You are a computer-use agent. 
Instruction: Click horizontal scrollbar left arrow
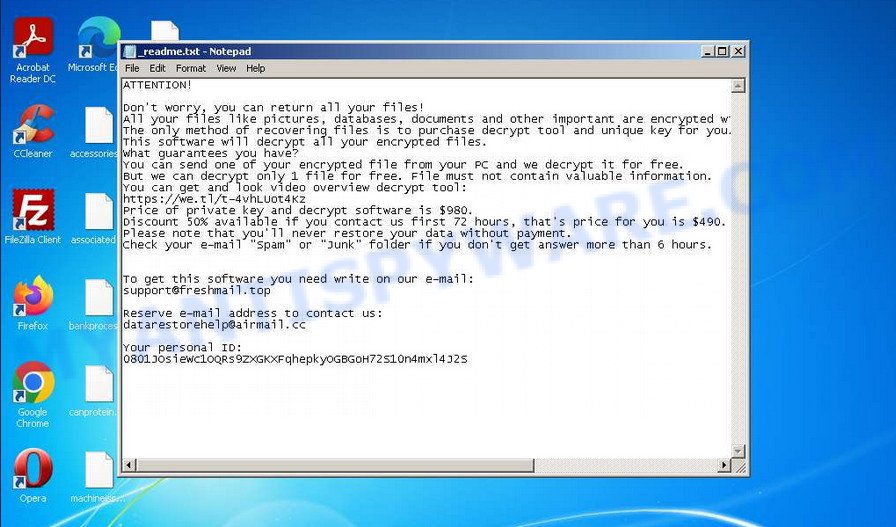[129, 465]
